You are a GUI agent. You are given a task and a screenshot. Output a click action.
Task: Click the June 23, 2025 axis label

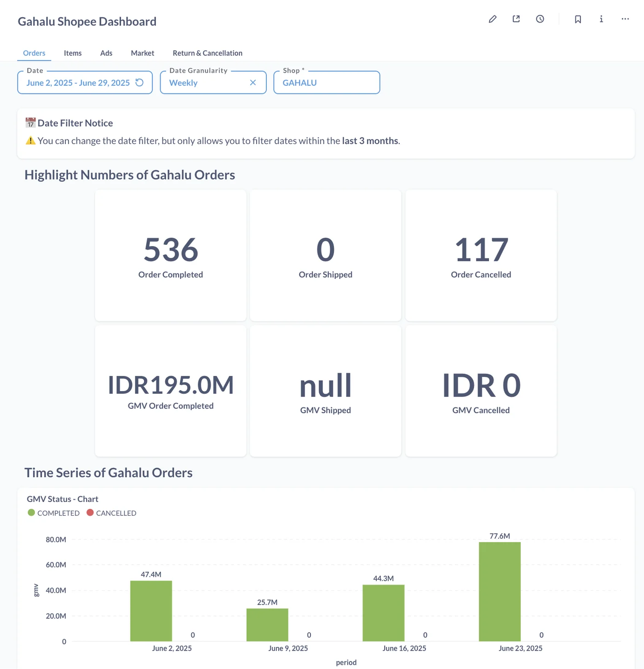(x=520, y=648)
